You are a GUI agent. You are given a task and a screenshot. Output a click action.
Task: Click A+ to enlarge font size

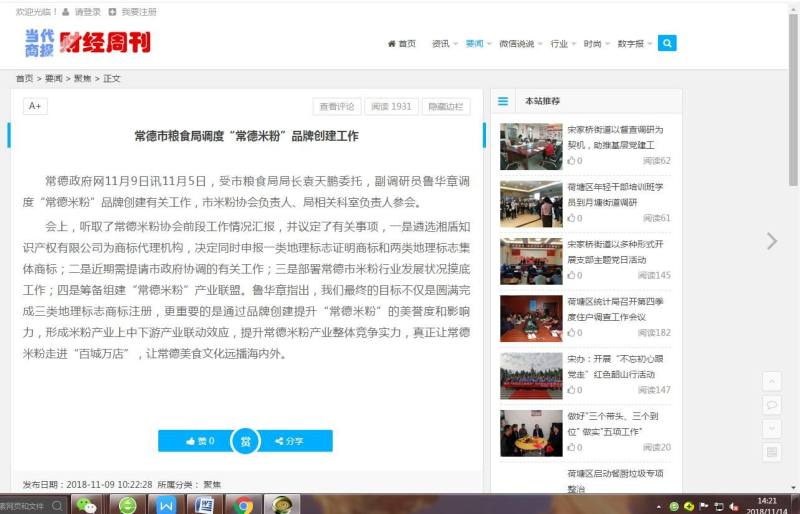pyautogui.click(x=35, y=106)
